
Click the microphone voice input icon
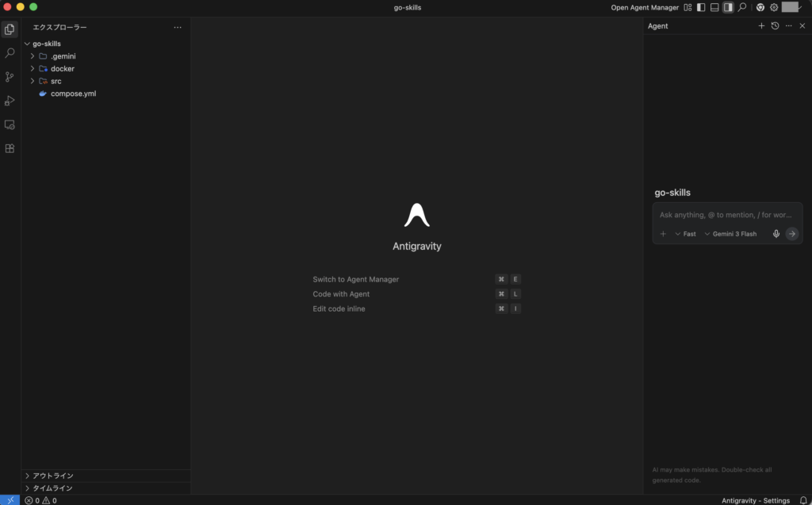(776, 234)
